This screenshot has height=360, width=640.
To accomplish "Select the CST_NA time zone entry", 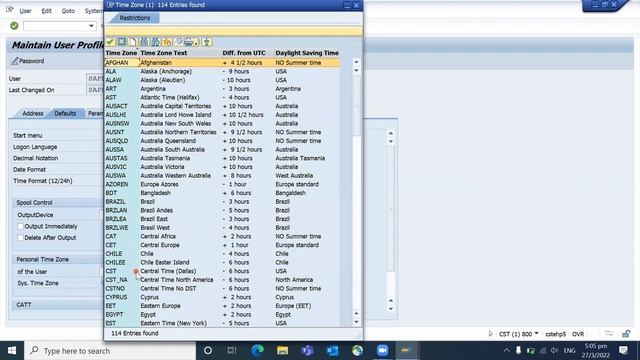I will [x=222, y=280].
